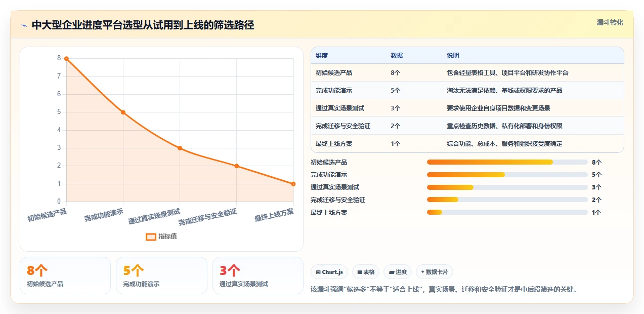Click the 说明 table column header

tap(453, 56)
